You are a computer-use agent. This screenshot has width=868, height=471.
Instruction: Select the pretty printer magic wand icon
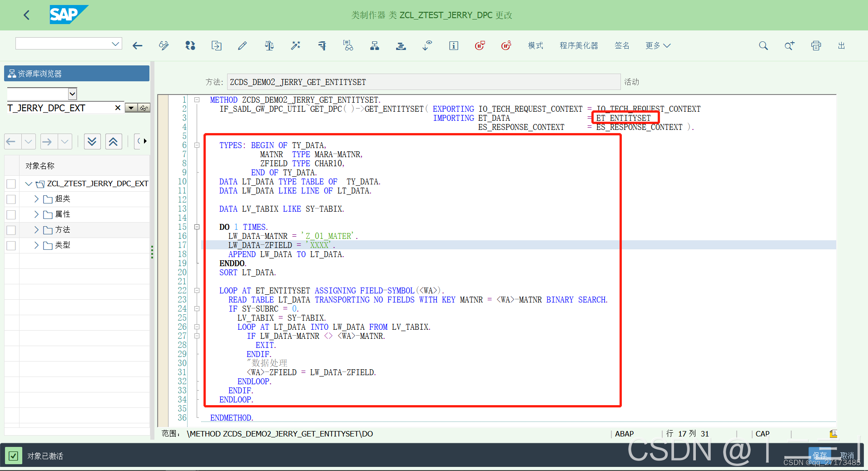[295, 45]
